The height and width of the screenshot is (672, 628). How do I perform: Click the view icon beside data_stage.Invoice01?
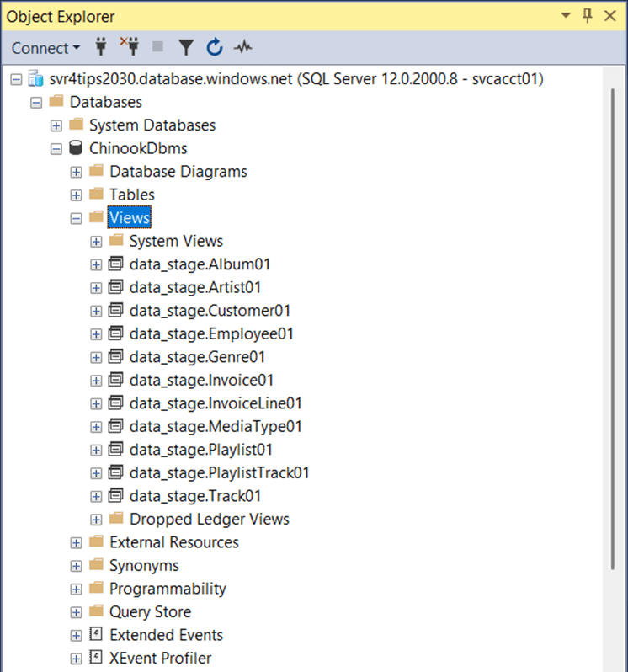click(115, 379)
